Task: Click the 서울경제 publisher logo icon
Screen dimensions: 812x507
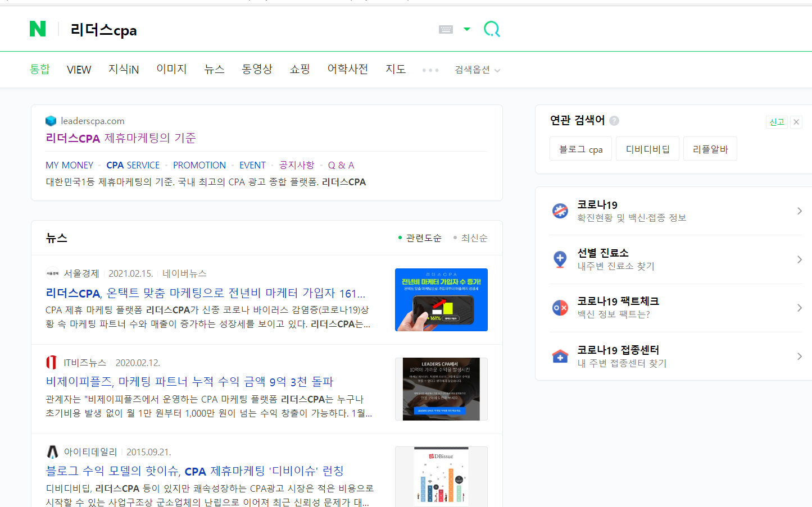Action: [x=52, y=273]
